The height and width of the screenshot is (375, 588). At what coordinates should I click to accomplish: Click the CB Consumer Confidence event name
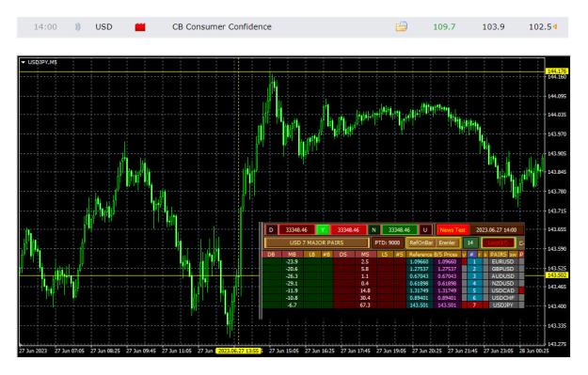coord(222,27)
